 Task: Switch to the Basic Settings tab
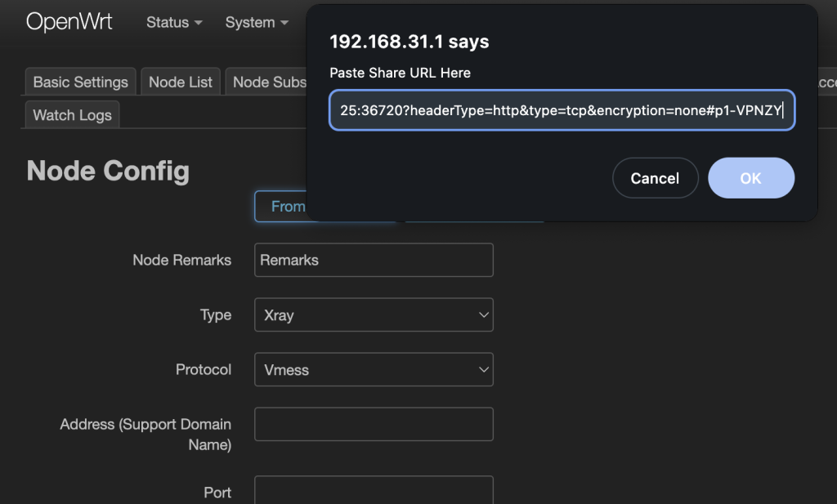point(80,82)
